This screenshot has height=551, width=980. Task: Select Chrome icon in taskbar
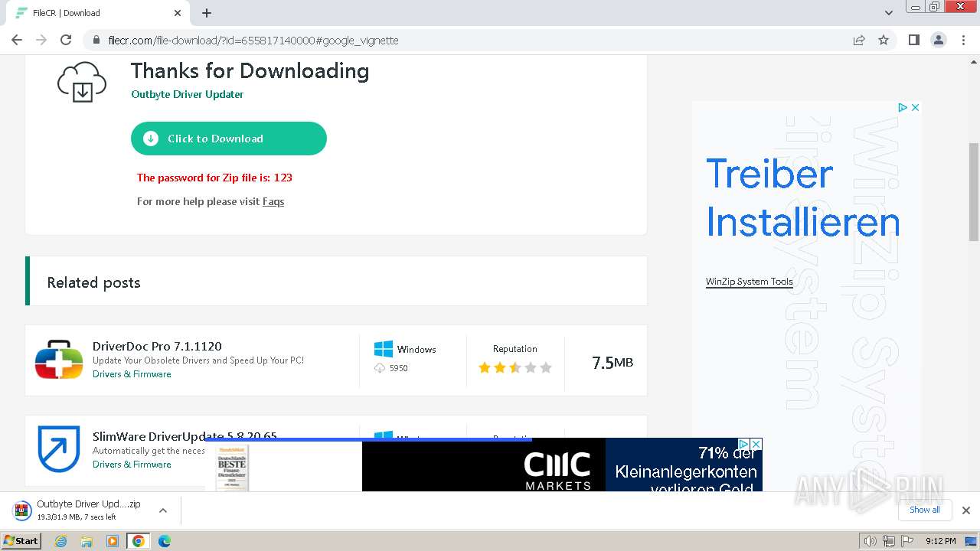138,541
